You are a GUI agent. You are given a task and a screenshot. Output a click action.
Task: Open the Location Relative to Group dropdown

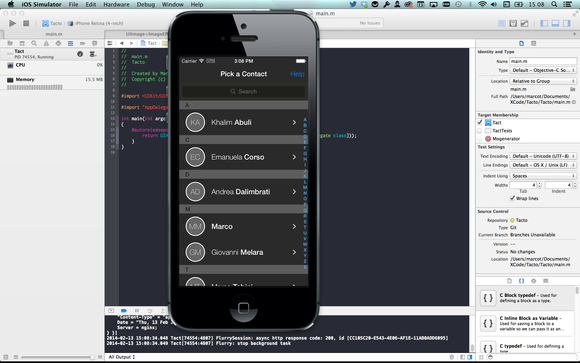tap(543, 81)
